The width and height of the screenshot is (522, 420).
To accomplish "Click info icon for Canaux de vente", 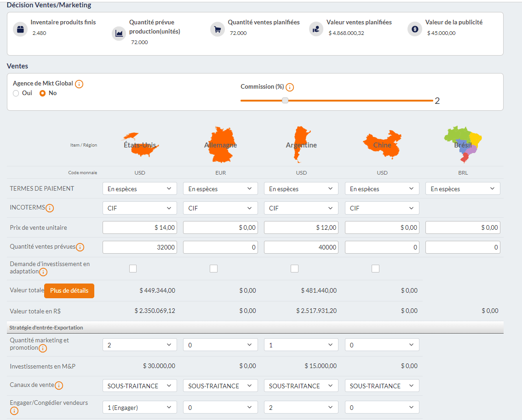I will point(59,386).
